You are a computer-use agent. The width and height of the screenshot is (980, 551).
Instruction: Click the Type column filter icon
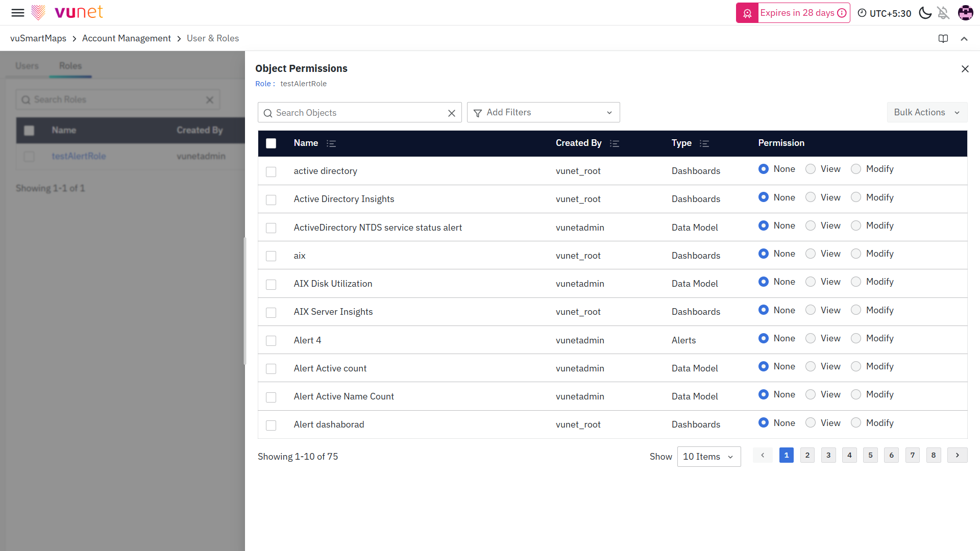pos(704,144)
